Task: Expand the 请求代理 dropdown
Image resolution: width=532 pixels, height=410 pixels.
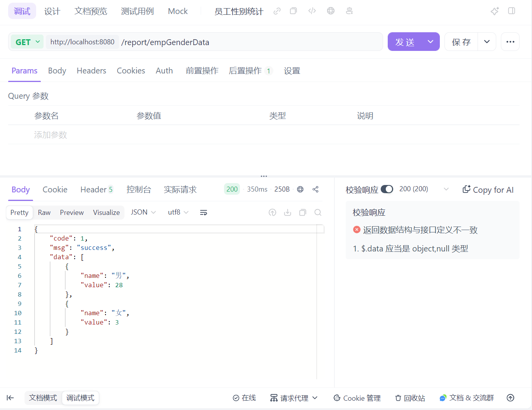Action: [x=294, y=398]
